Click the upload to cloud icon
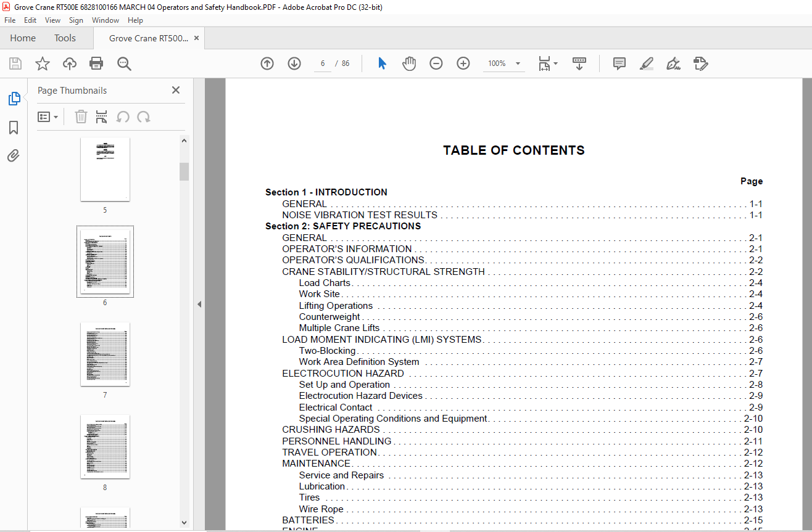 click(x=70, y=63)
